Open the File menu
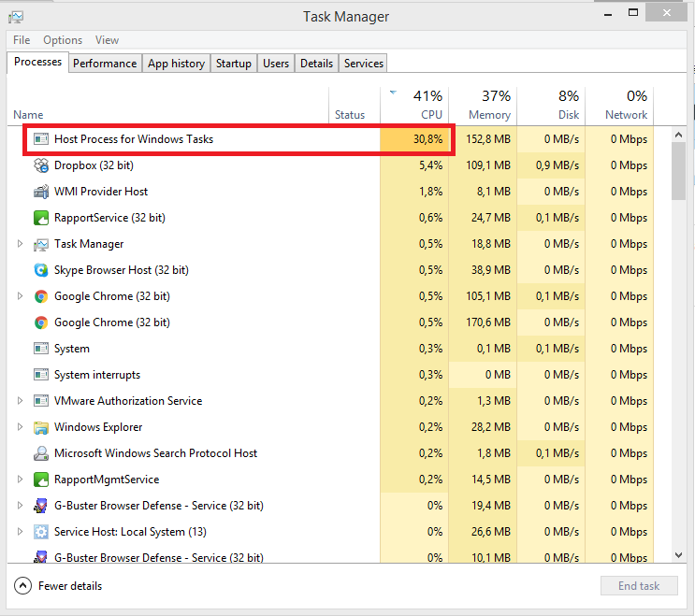The width and height of the screenshot is (695, 616). coord(22,40)
